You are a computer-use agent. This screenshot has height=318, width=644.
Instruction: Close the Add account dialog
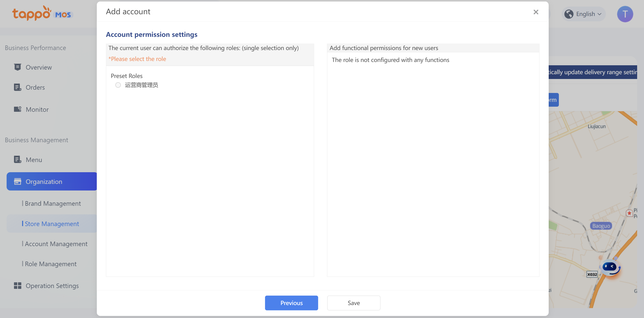point(536,12)
